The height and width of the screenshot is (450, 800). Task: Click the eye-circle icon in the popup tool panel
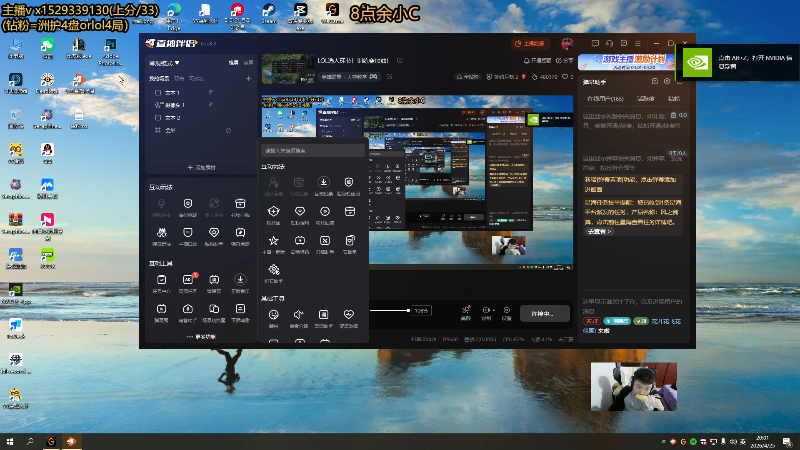click(x=324, y=211)
